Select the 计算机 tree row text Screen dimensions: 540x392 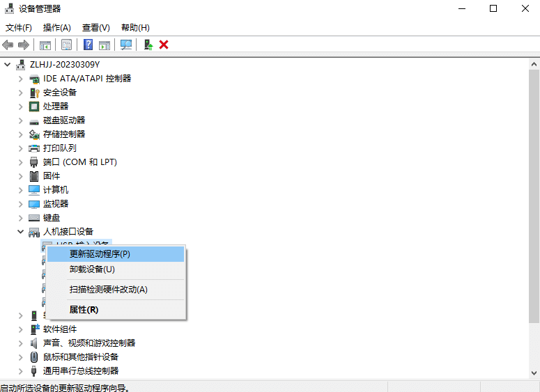(56, 190)
